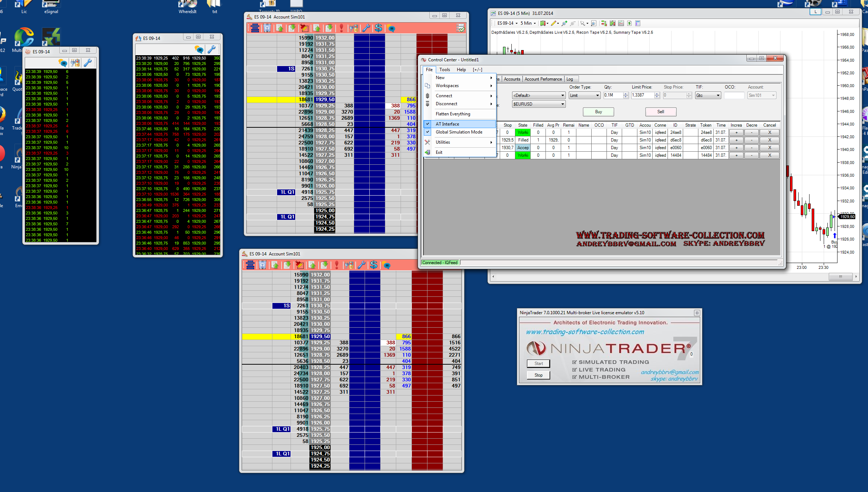
Task: Click Stop button on NinjaTrader emulator
Action: pyautogui.click(x=538, y=375)
